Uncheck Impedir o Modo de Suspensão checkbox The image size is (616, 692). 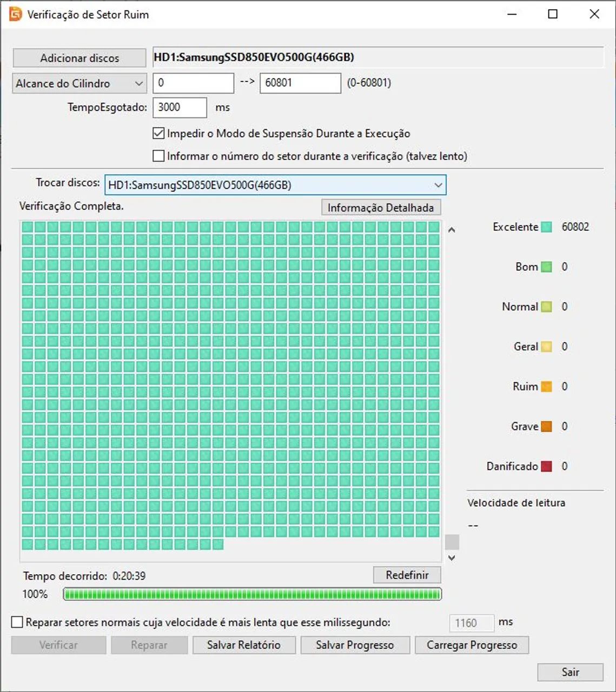pyautogui.click(x=158, y=133)
